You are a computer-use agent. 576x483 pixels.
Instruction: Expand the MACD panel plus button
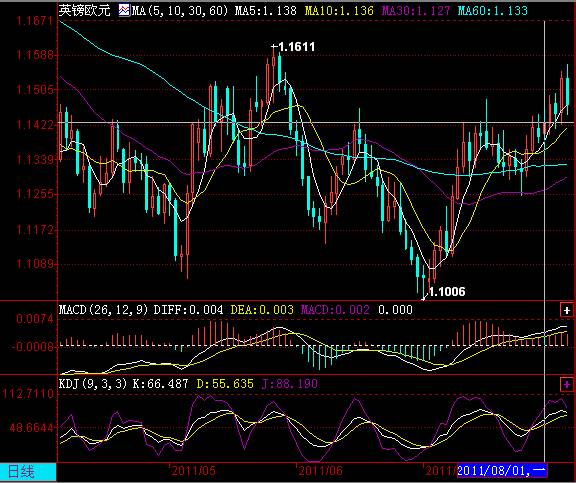566,310
